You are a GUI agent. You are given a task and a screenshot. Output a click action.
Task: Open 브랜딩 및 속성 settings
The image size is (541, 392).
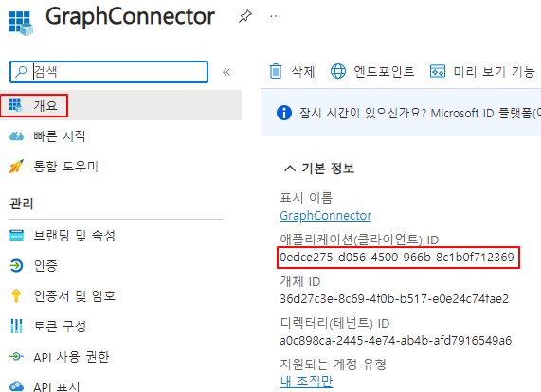(x=74, y=236)
